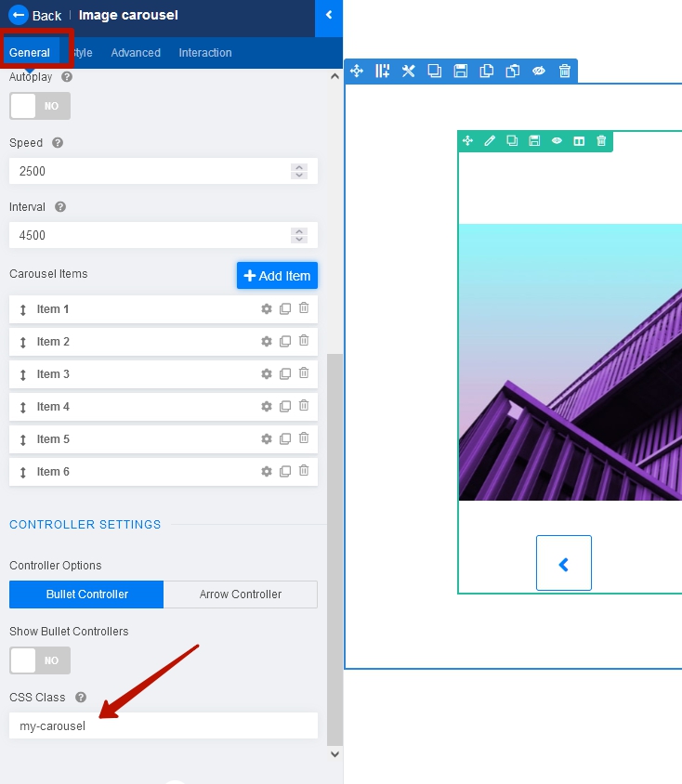The width and height of the screenshot is (682, 784).
Task: Click the CSS Class input field
Action: (164, 725)
